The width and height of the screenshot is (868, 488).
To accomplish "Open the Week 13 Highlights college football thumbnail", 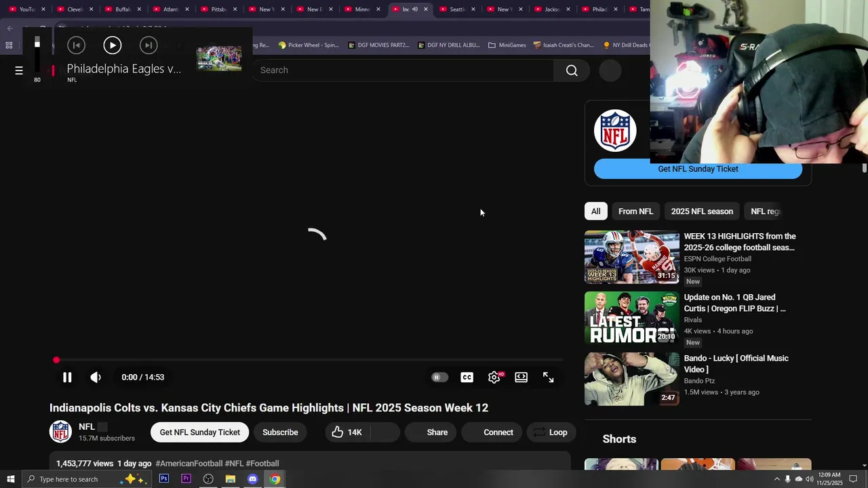I will tap(631, 257).
